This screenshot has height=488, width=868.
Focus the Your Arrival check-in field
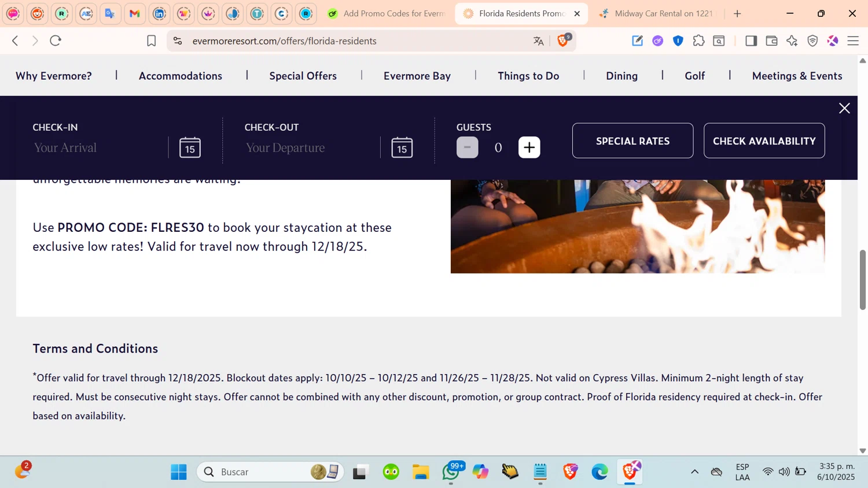(98, 147)
